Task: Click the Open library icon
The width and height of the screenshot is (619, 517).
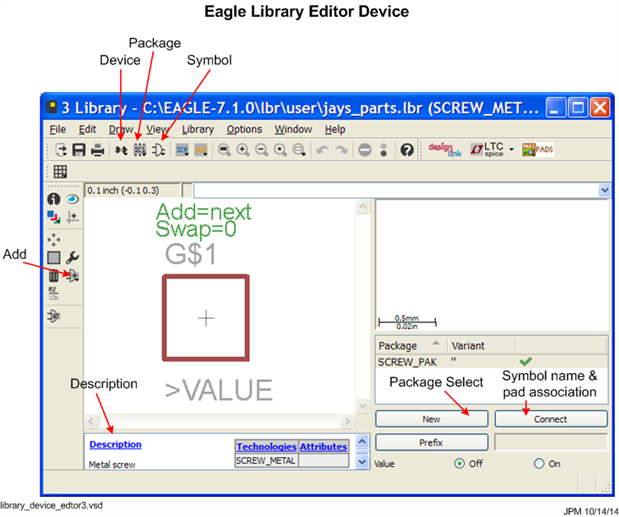Action: (61, 150)
